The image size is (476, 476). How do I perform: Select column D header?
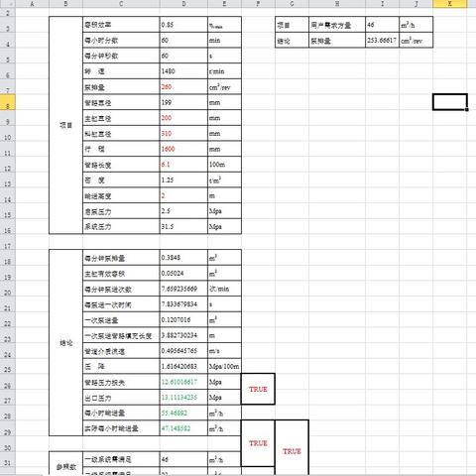pos(183,4)
